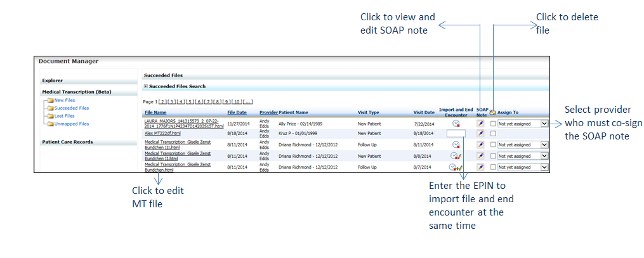The image size is (644, 258).
Task: Select checkbox for 8/8/2014 visit row
Action: click(x=493, y=156)
